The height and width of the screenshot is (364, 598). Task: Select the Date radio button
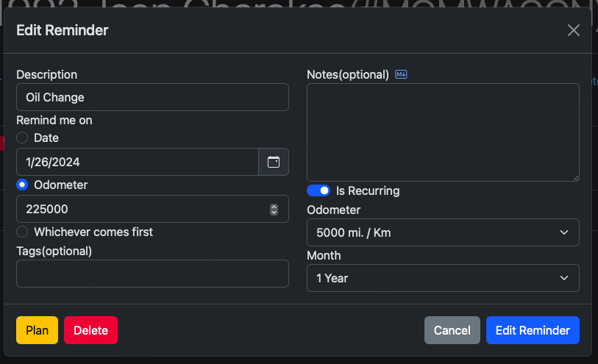(23, 138)
